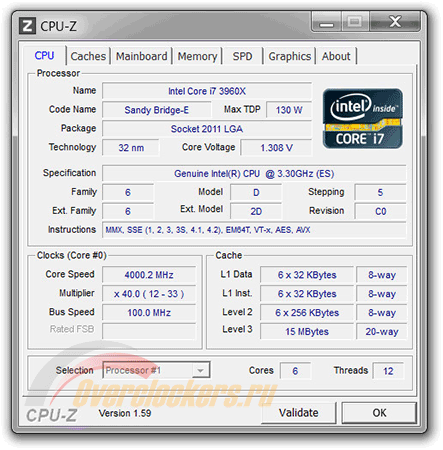Click the Level 2 associativity 8-way
Viewport: 443px width, 450px height.
click(x=382, y=313)
